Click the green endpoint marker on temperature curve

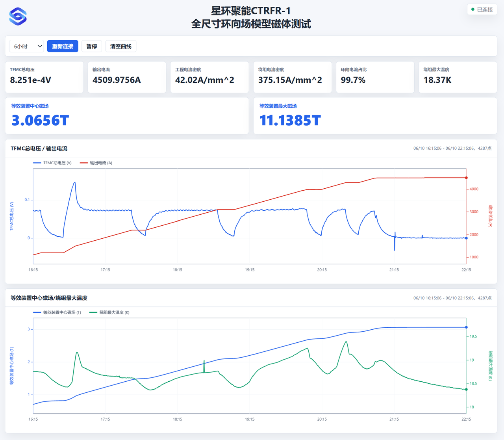(x=467, y=390)
